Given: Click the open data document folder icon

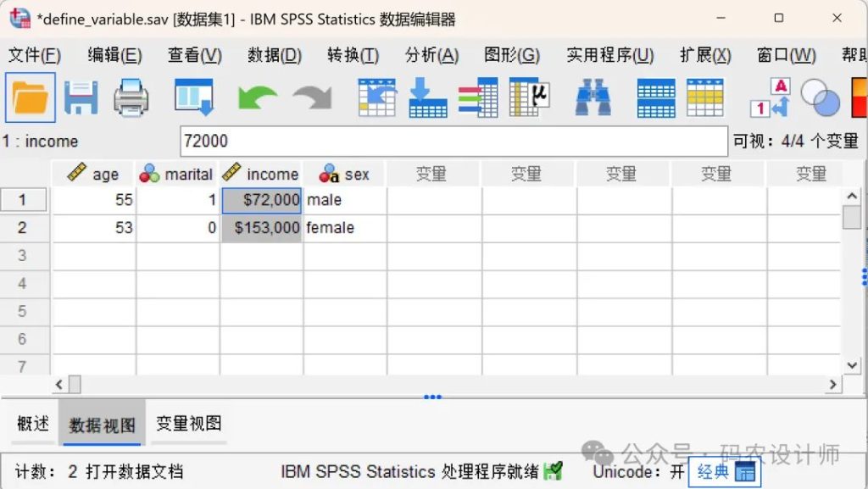Looking at the screenshot, I should (31, 97).
